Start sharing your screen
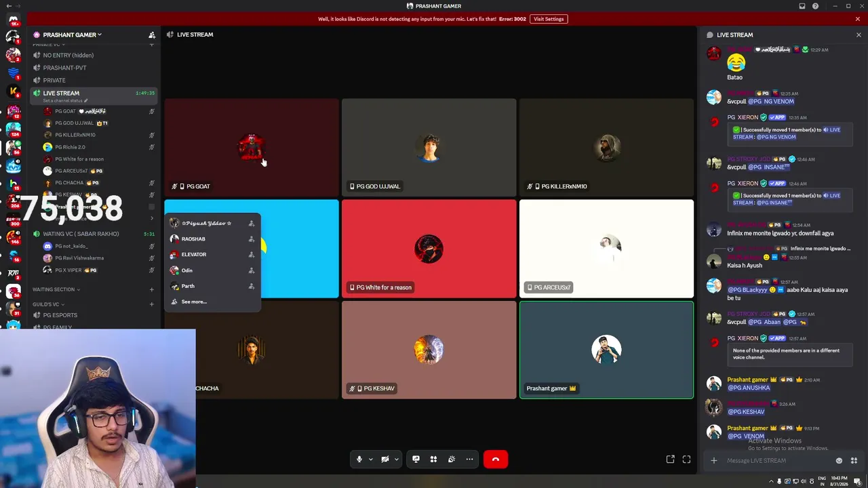Image resolution: width=868 pixels, height=488 pixels. click(416, 460)
